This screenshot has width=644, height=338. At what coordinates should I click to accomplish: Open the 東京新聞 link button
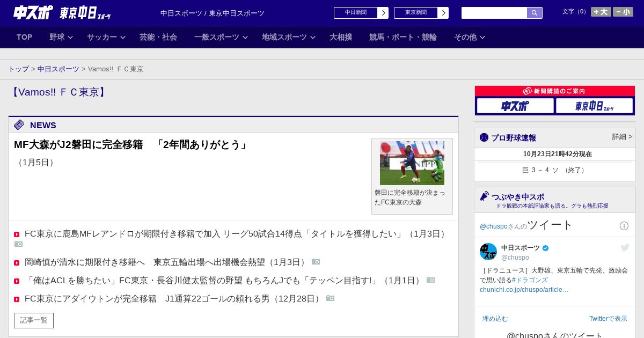tap(416, 13)
